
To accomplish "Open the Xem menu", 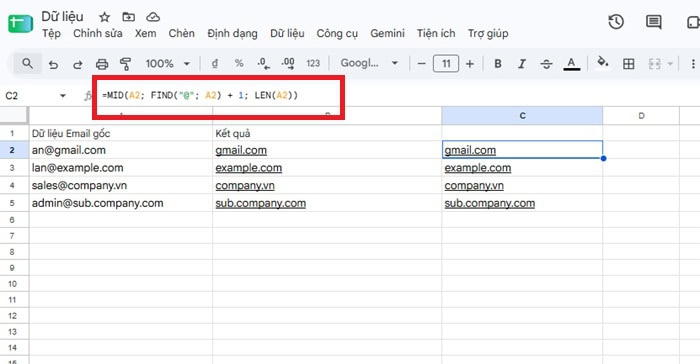I will [x=146, y=33].
